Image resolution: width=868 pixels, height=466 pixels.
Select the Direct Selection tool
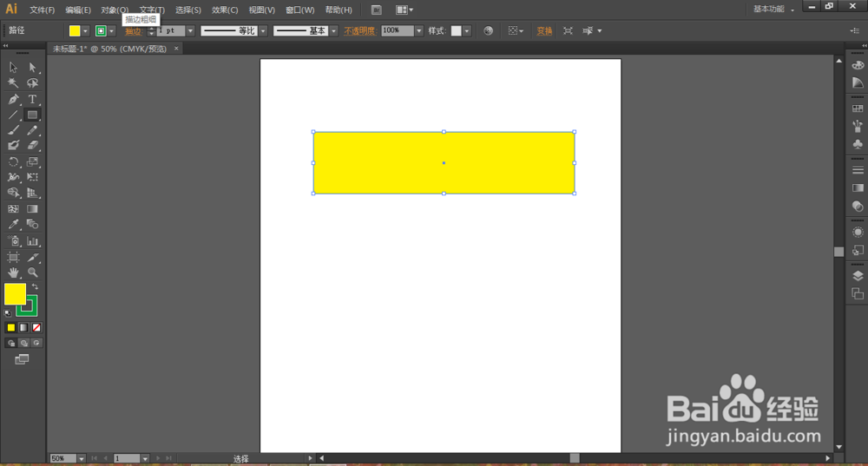coord(33,68)
